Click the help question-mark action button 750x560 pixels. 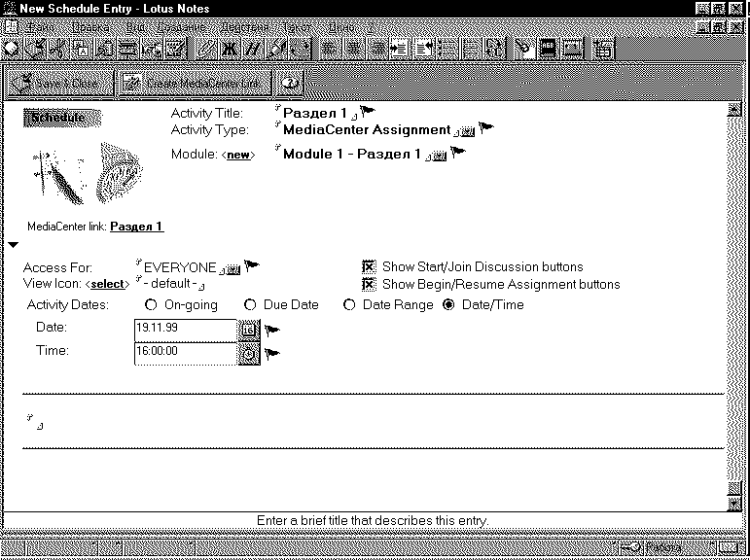pyautogui.click(x=289, y=84)
